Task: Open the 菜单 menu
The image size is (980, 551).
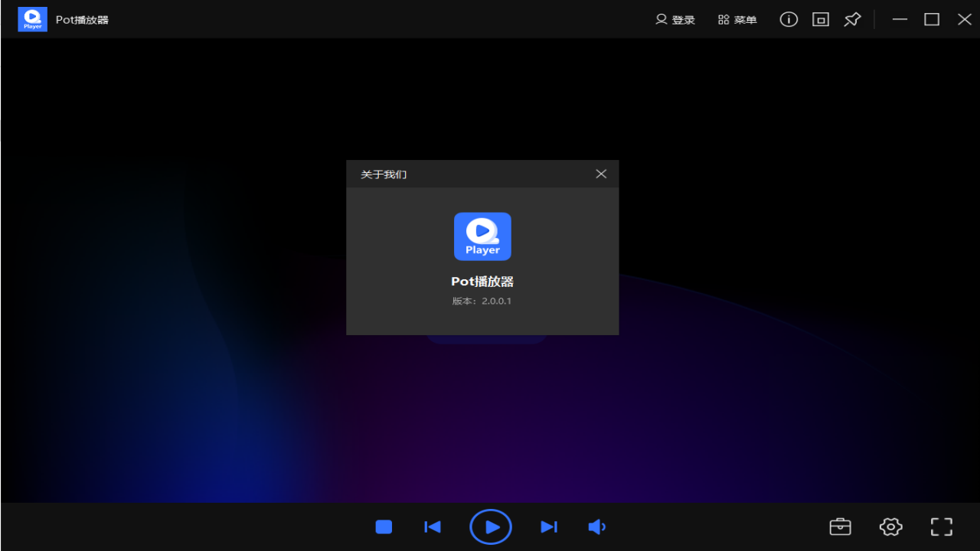Action: [737, 20]
